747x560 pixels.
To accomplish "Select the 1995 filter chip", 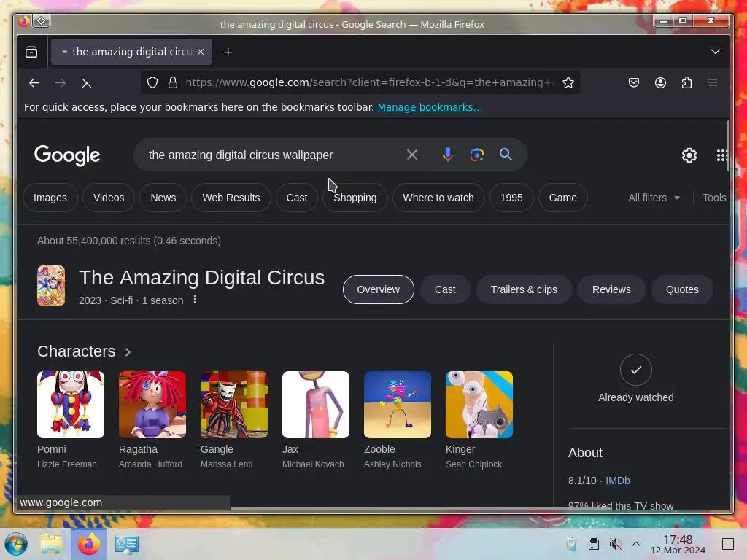I will click(511, 198).
